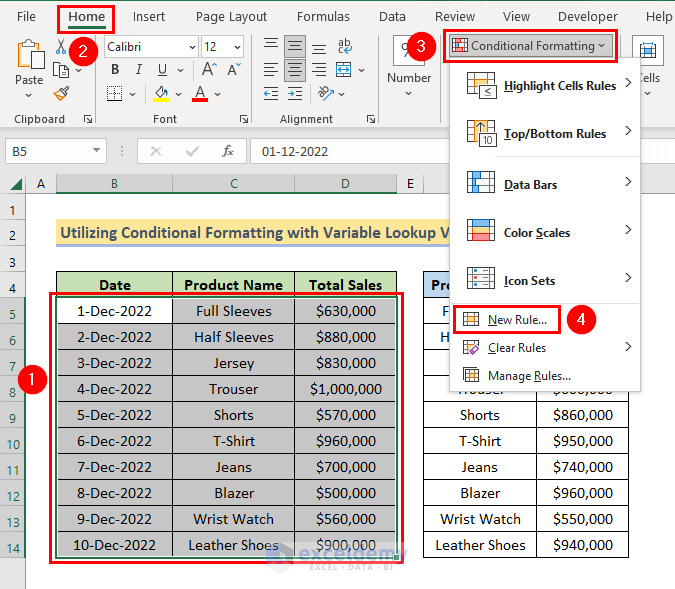Click the Paste clipboard icon
This screenshot has height=589, width=675.
tap(30, 55)
